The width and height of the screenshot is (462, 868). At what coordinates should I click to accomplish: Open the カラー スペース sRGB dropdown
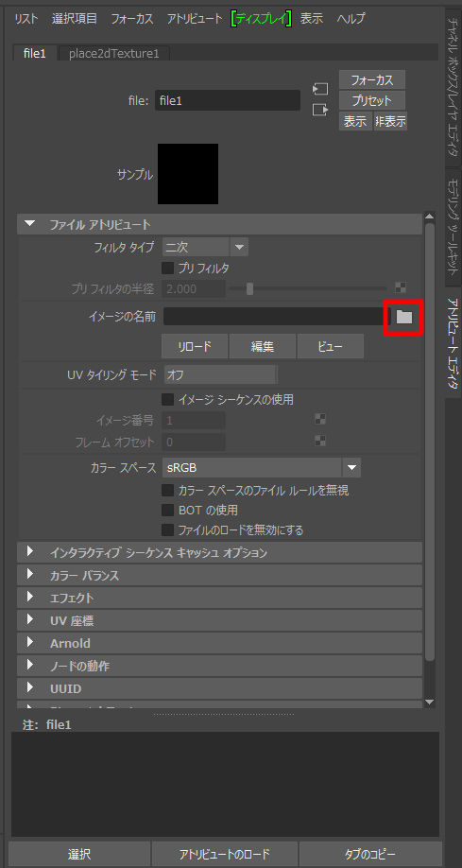pyautogui.click(x=261, y=468)
